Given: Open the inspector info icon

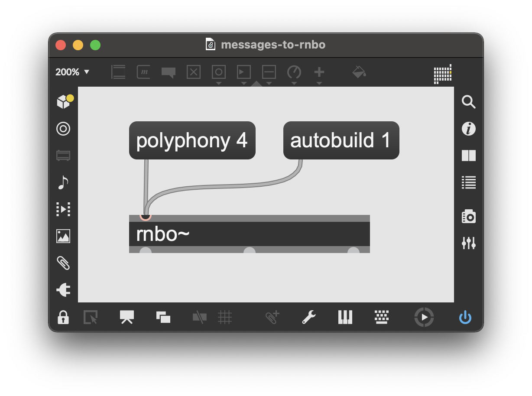Looking at the screenshot, I should 469,129.
